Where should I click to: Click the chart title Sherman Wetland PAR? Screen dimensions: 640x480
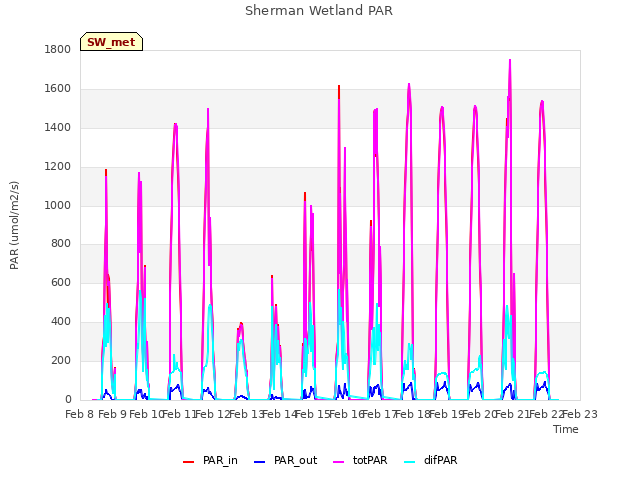point(319,11)
